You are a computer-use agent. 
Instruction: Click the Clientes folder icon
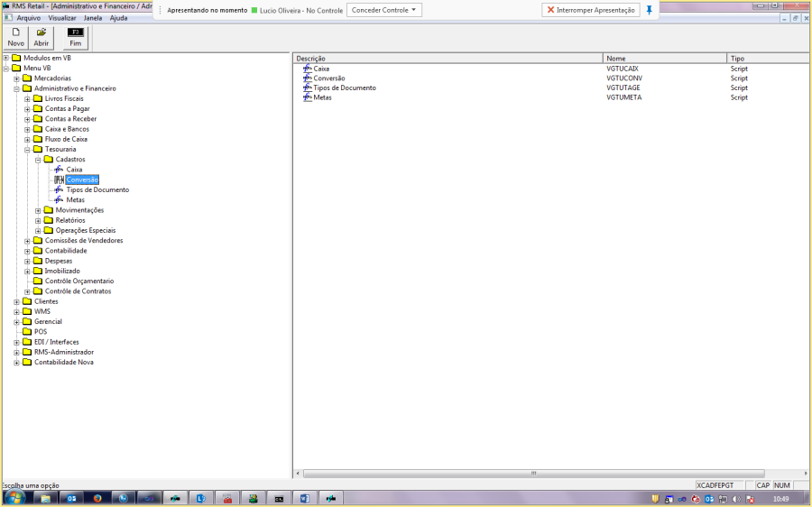pyautogui.click(x=27, y=301)
